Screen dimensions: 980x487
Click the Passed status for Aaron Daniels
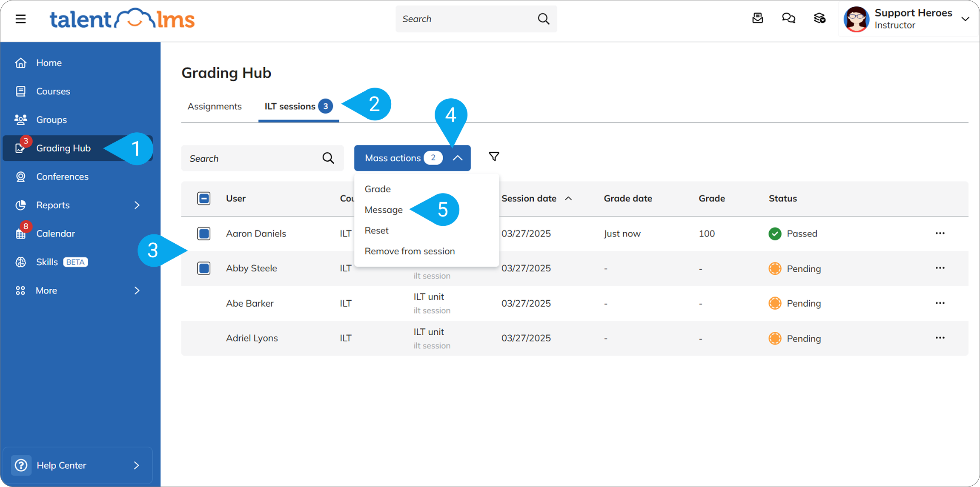point(793,234)
